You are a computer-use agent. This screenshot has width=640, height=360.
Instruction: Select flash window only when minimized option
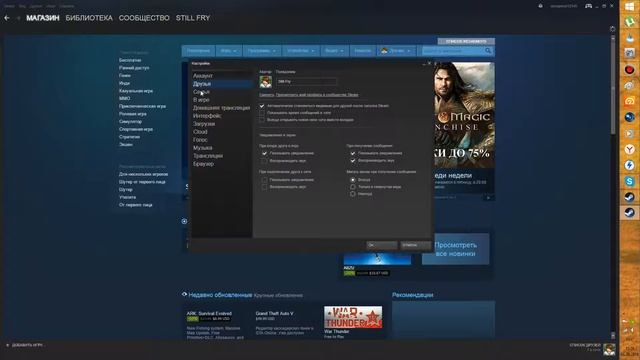tap(353, 187)
